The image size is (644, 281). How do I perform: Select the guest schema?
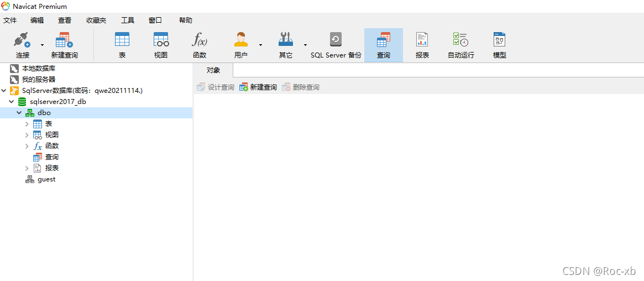pyautogui.click(x=46, y=179)
